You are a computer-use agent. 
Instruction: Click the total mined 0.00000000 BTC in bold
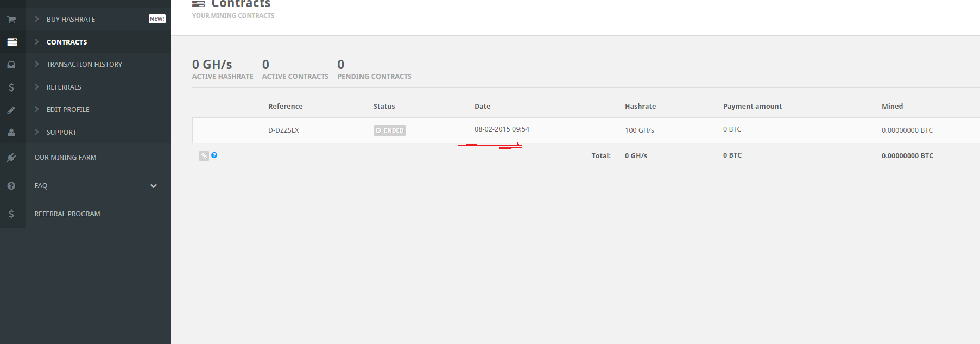(x=907, y=155)
